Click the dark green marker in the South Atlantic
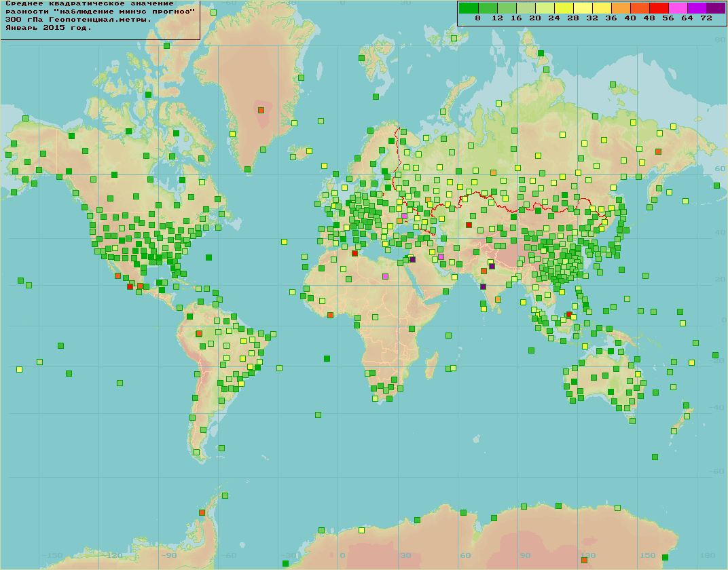This screenshot has height=570, width=728. [327, 358]
